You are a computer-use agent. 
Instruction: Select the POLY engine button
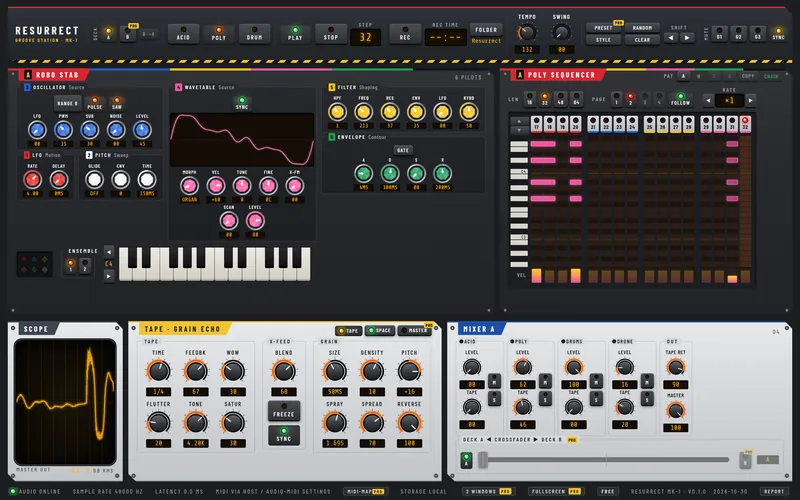tap(218, 34)
